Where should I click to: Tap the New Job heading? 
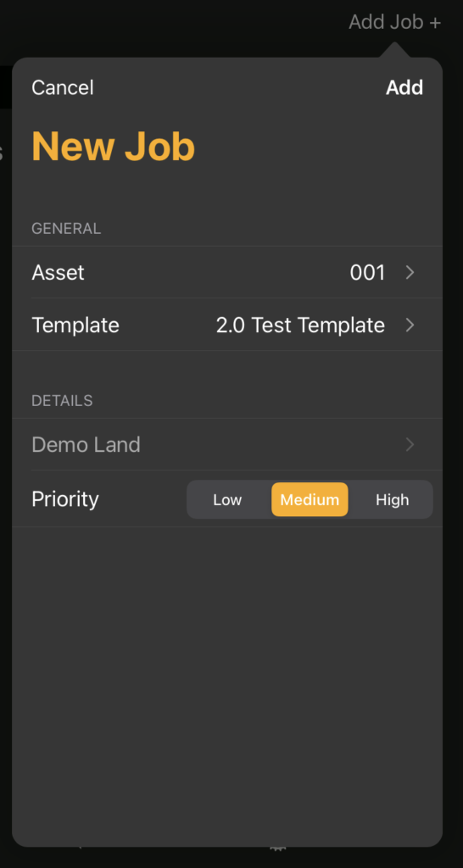(x=114, y=147)
